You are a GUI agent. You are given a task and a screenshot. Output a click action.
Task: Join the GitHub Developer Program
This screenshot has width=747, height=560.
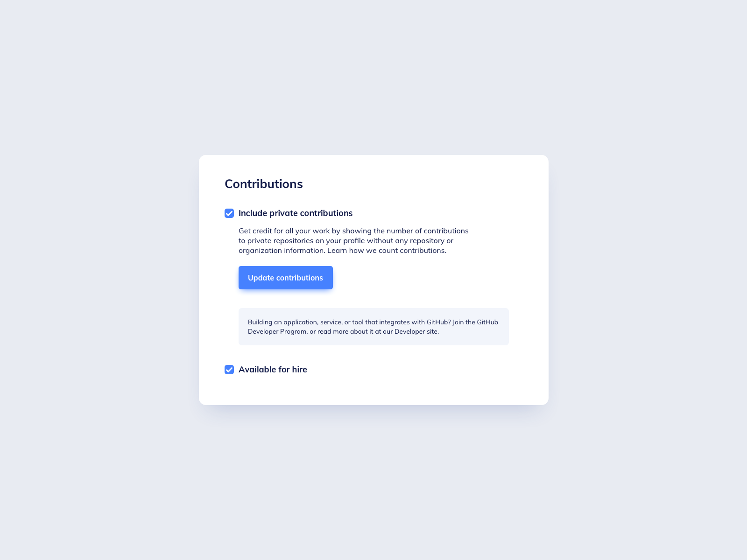[275, 331]
